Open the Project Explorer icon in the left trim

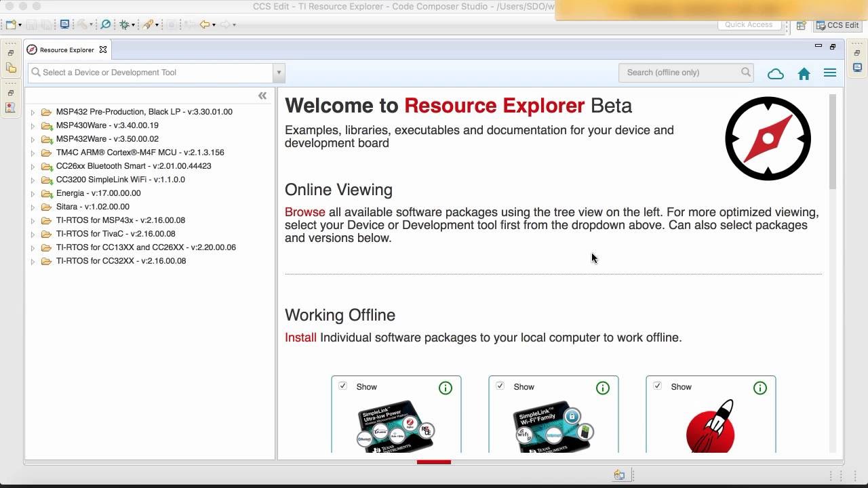11,68
